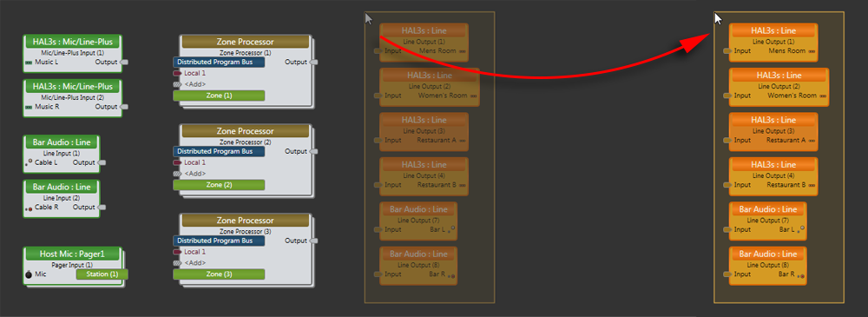Image resolution: width=868 pixels, height=317 pixels.
Task: Select bright HAL3s Line Output (3) block header
Action: 773,120
